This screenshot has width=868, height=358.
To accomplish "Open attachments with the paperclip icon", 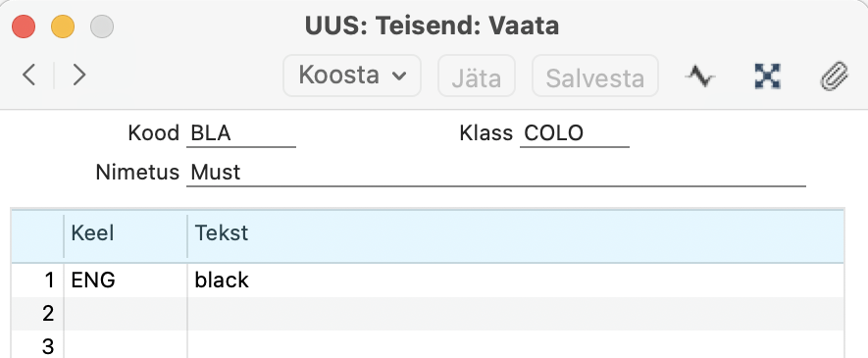I will (x=834, y=76).
